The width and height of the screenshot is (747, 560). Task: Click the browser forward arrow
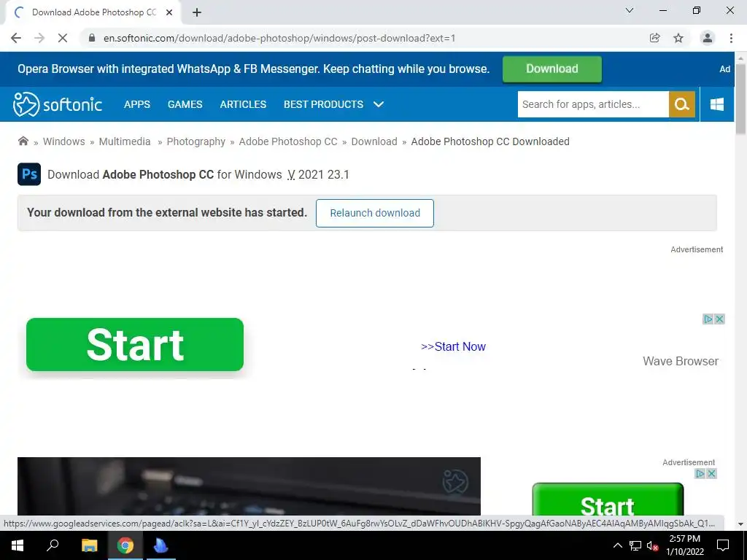point(39,38)
